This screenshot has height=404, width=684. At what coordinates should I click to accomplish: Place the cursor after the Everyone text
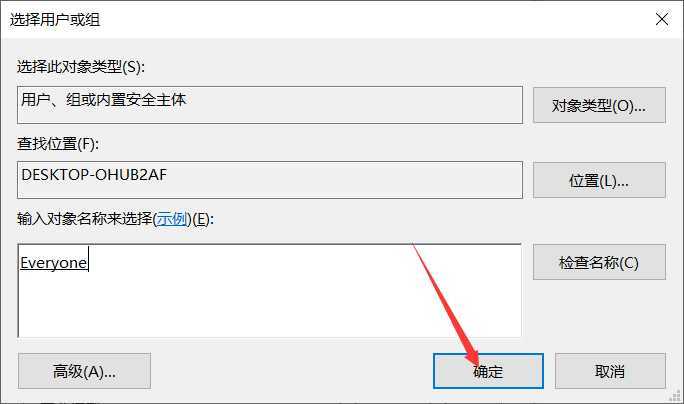[89, 262]
